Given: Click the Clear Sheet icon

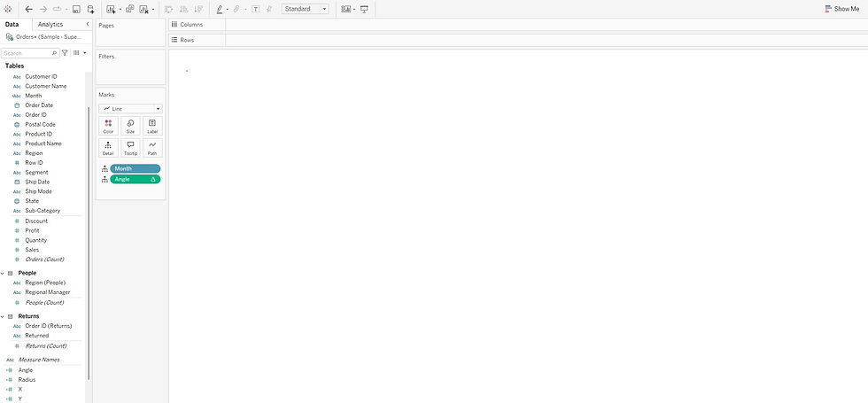Looking at the screenshot, I should pos(143,9).
